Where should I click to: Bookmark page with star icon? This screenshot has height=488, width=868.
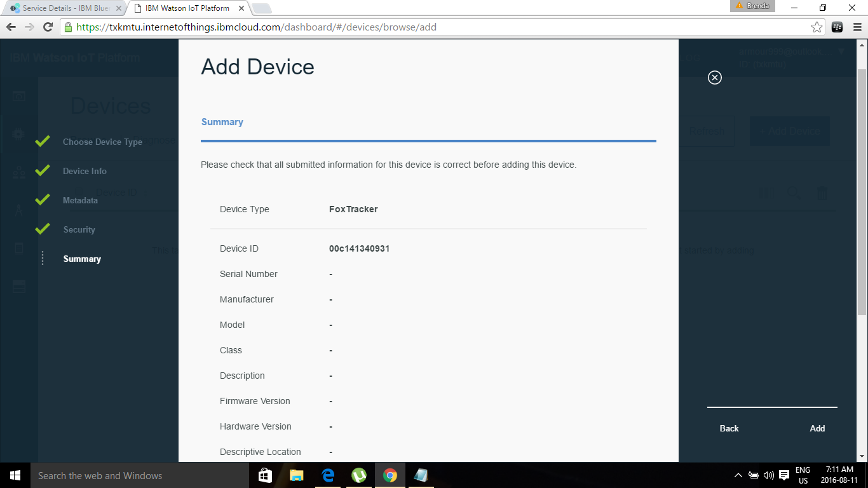click(817, 27)
